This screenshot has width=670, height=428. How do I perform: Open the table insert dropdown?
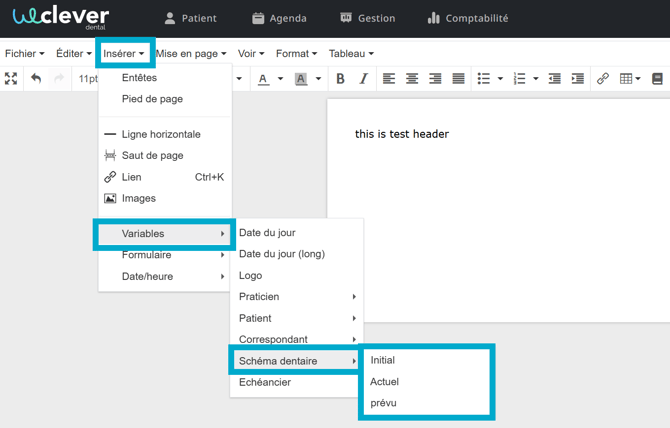click(638, 78)
